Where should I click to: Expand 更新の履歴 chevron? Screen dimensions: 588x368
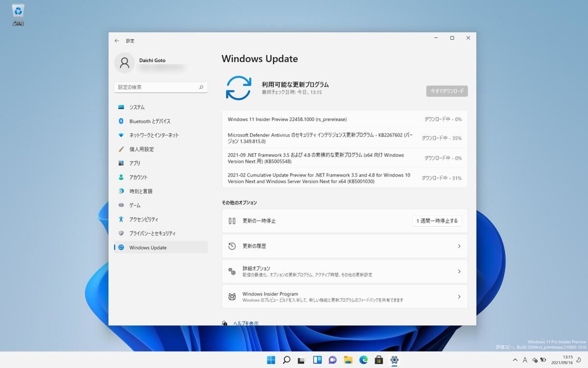click(459, 246)
